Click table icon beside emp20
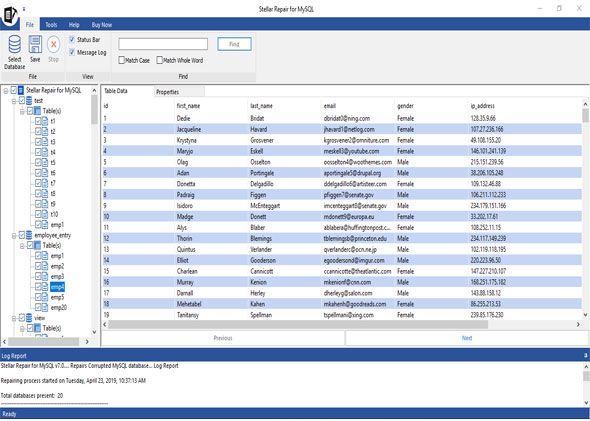This screenshot has height=421, width=590. coord(45,307)
